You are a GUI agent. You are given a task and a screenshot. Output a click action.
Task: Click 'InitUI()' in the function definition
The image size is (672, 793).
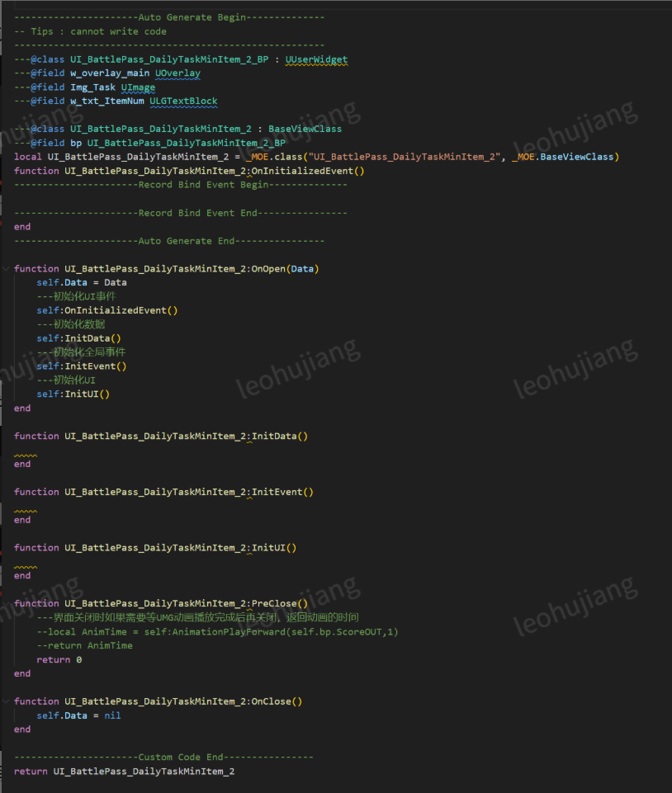[274, 547]
